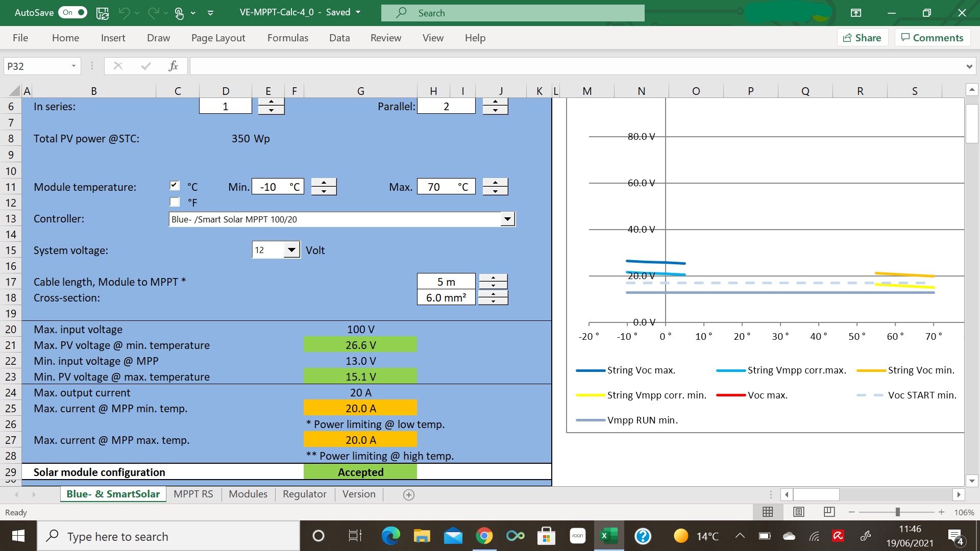
Task: Click the Cancel entry X icon
Action: [118, 66]
